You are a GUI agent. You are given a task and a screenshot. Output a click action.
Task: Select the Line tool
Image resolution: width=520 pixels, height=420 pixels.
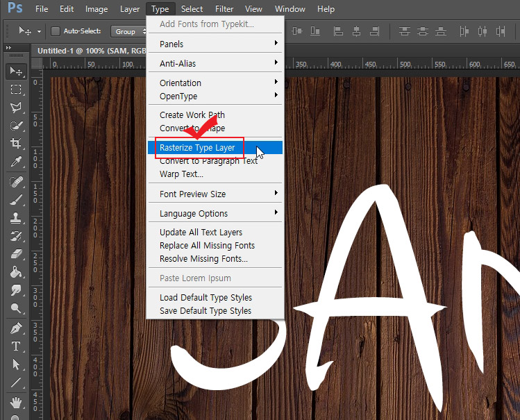tap(16, 383)
